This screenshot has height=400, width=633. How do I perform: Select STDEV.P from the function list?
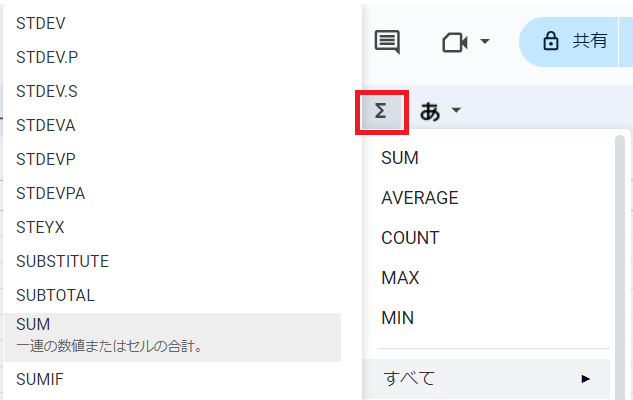coord(47,57)
